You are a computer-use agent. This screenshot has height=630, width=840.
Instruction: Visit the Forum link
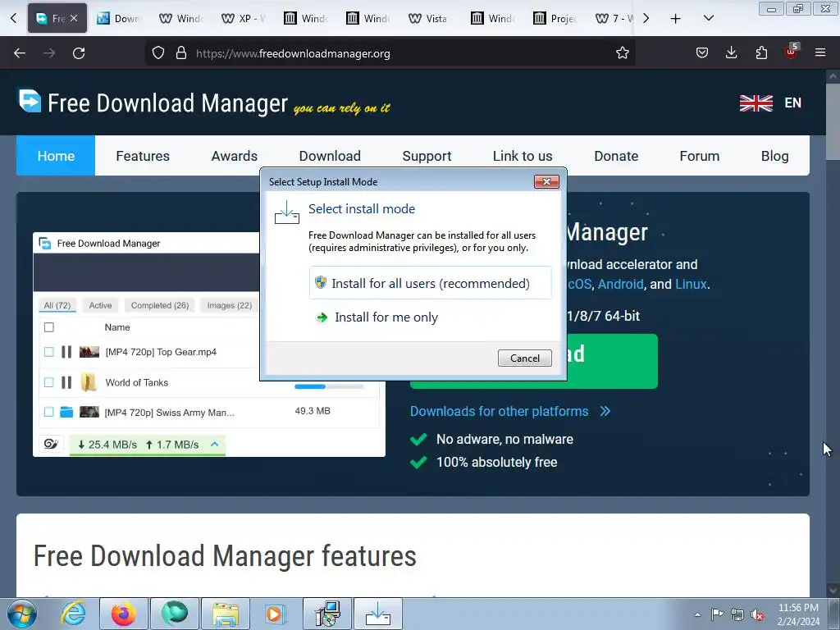click(699, 156)
